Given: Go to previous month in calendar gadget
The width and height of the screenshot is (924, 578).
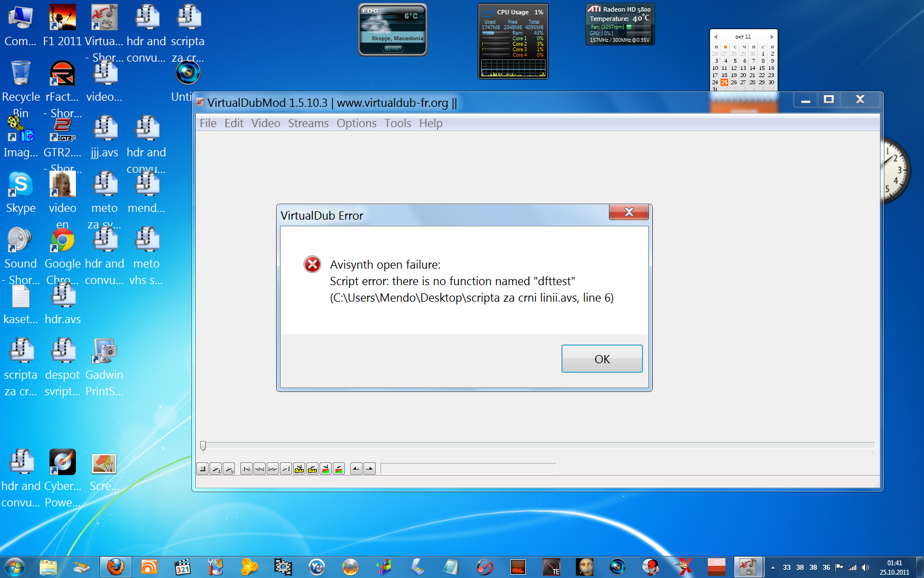Looking at the screenshot, I should coord(716,37).
